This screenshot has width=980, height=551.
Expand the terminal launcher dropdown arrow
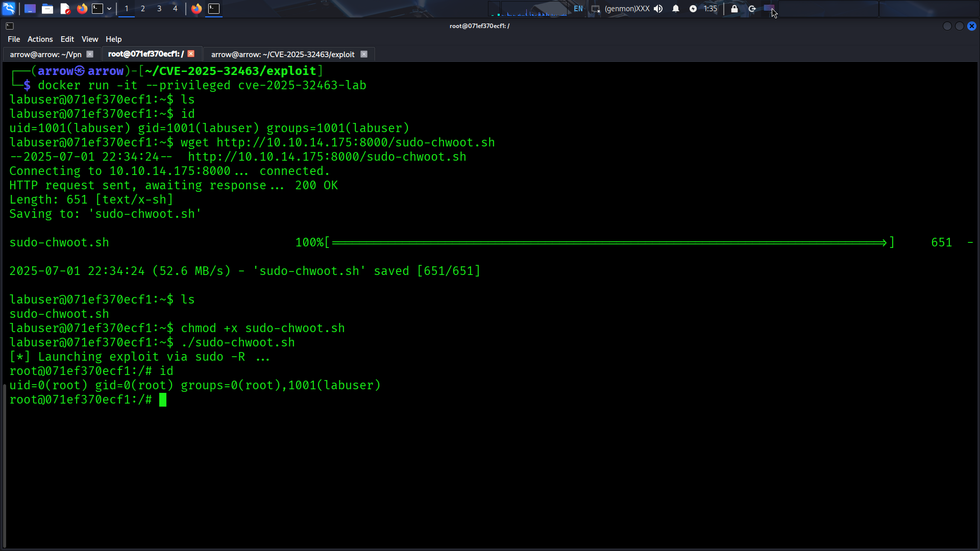click(109, 9)
